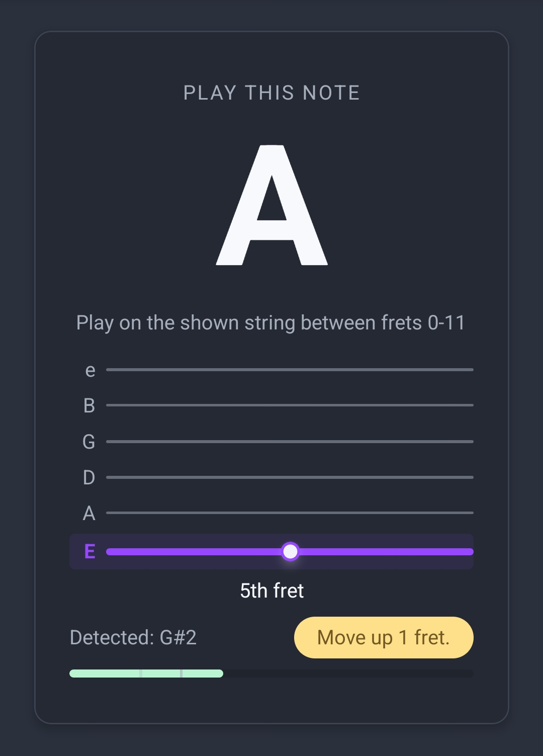Click the Detected: G#2 status text
Image resolution: width=543 pixels, height=756 pixels.
pos(134,637)
